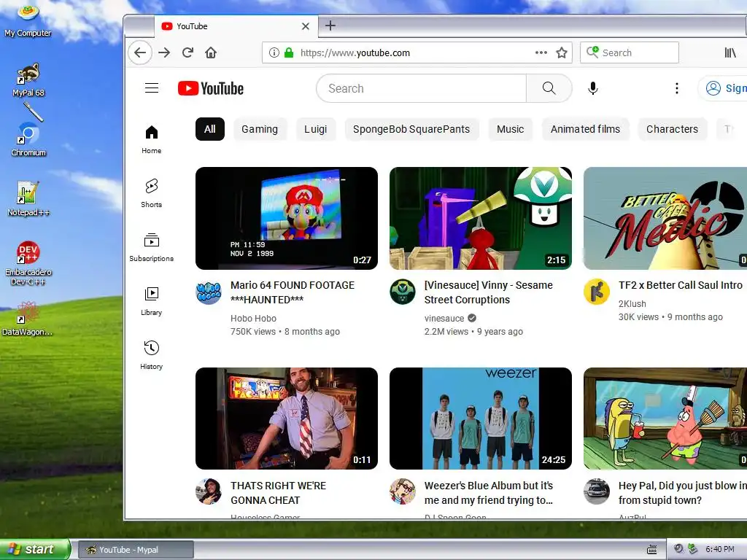747x560 pixels.
Task: Go forward with browser forward arrow
Action: coord(164,52)
